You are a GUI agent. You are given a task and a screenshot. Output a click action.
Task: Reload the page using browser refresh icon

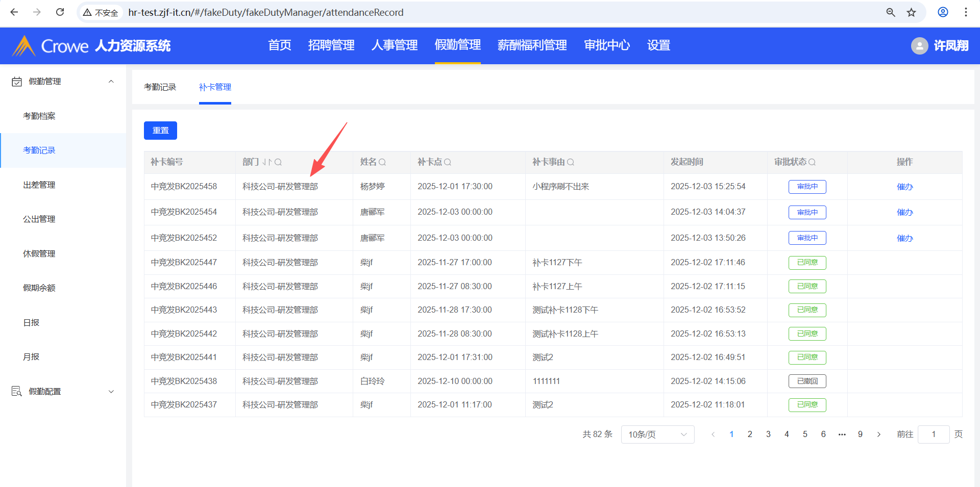click(x=60, y=12)
